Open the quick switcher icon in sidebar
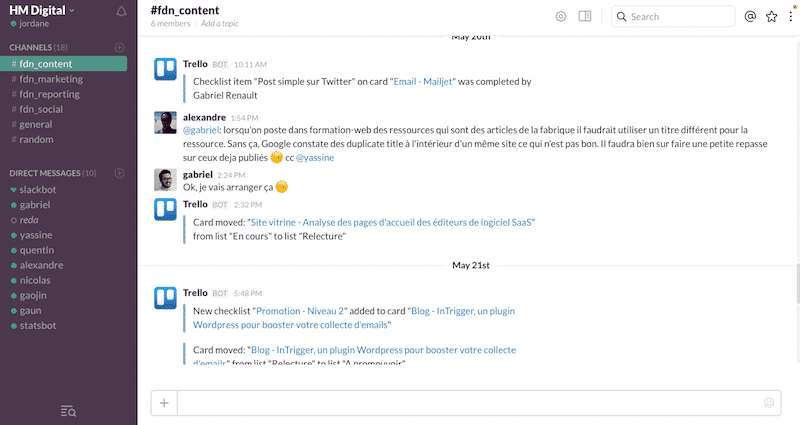800x425 pixels. click(68, 411)
